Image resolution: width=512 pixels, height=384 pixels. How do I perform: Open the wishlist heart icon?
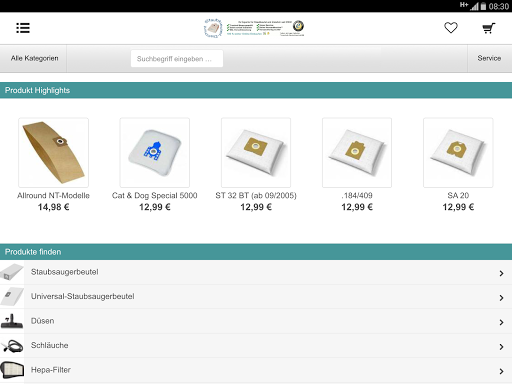451,28
